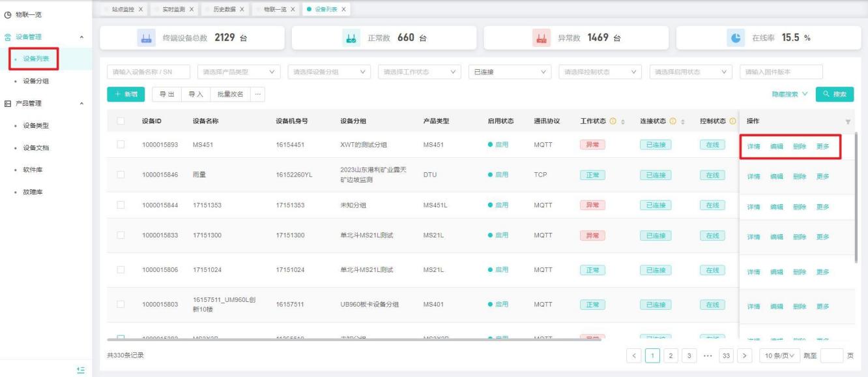Select the checkbox for the 雨量 device row

pyautogui.click(x=121, y=175)
